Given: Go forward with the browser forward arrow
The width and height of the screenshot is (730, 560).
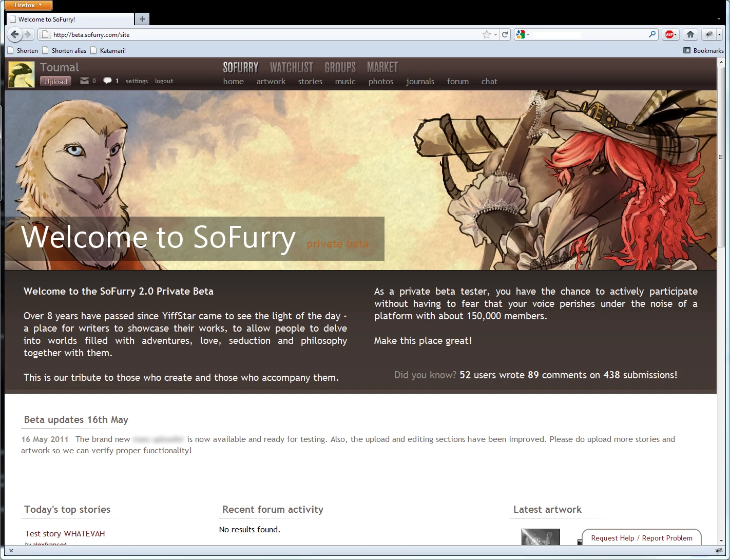Looking at the screenshot, I should pyautogui.click(x=28, y=34).
